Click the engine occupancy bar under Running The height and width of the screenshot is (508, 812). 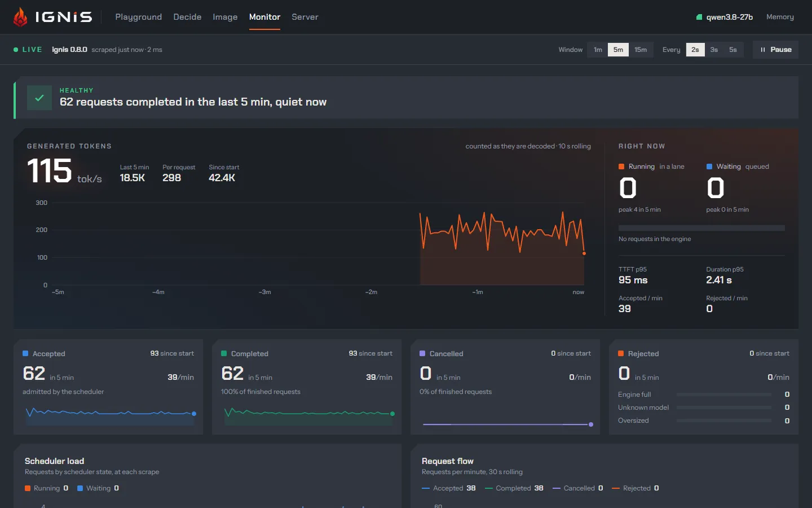coord(701,228)
